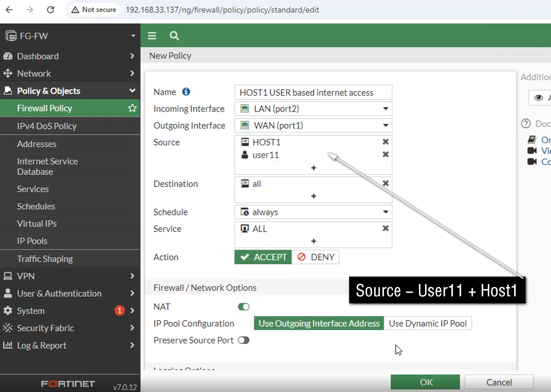
Task: Click the Fortinet logo
Action: pos(68,384)
